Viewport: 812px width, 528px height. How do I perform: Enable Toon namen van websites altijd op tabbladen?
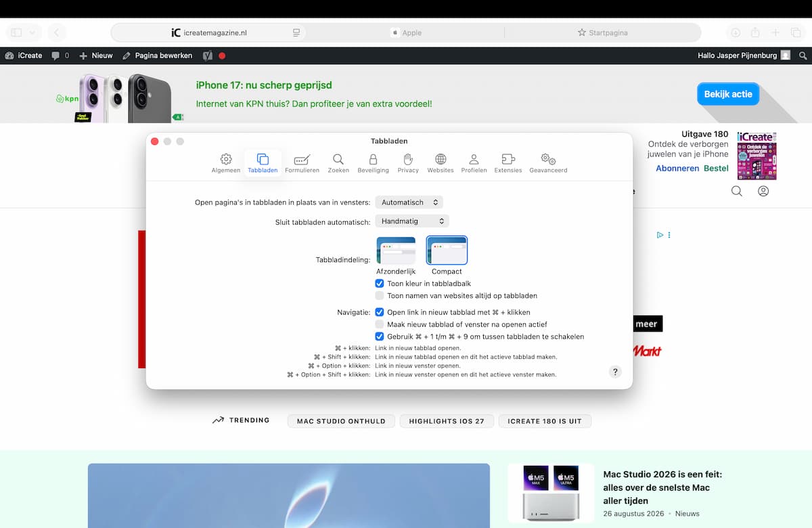(380, 296)
